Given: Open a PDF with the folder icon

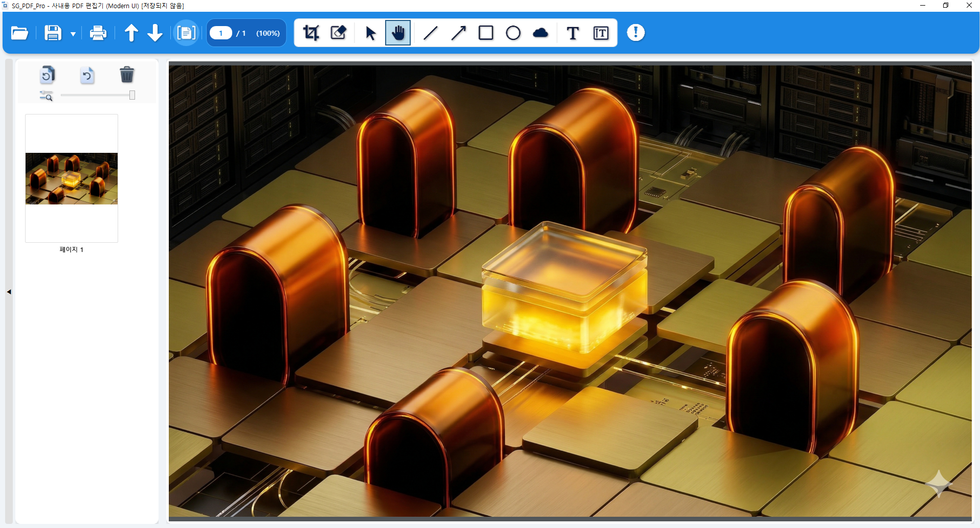Looking at the screenshot, I should click(x=19, y=33).
